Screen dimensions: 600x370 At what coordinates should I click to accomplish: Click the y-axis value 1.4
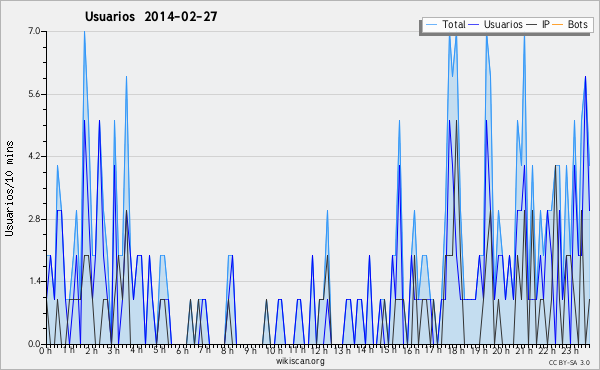coord(34,281)
